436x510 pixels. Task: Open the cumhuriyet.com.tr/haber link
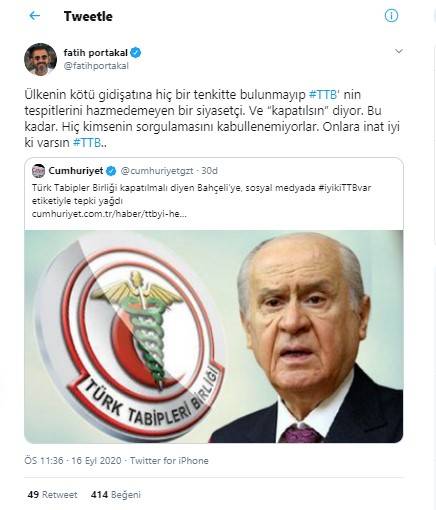pos(109,214)
